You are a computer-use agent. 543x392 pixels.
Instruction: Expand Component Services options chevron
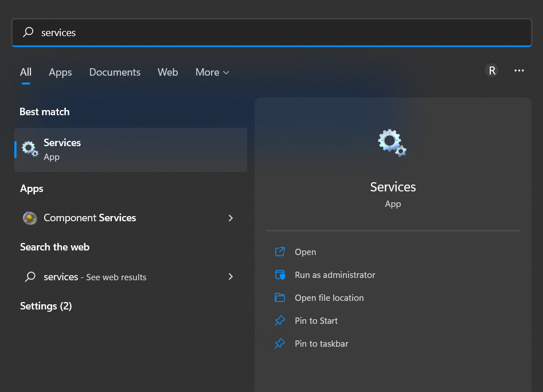coord(231,218)
